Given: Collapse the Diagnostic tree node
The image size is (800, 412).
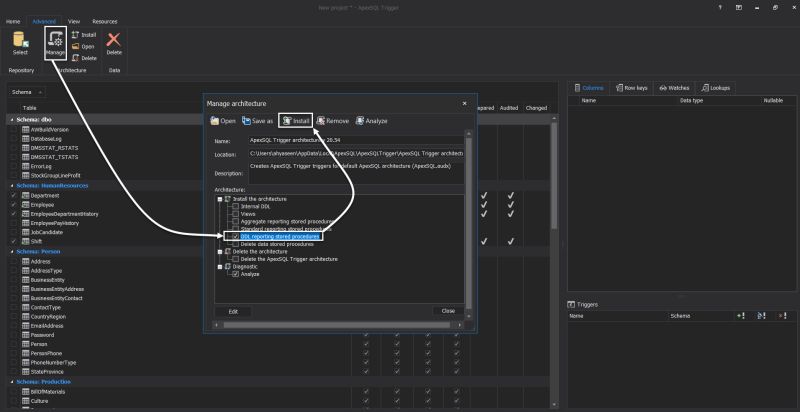Looking at the screenshot, I should [220, 267].
